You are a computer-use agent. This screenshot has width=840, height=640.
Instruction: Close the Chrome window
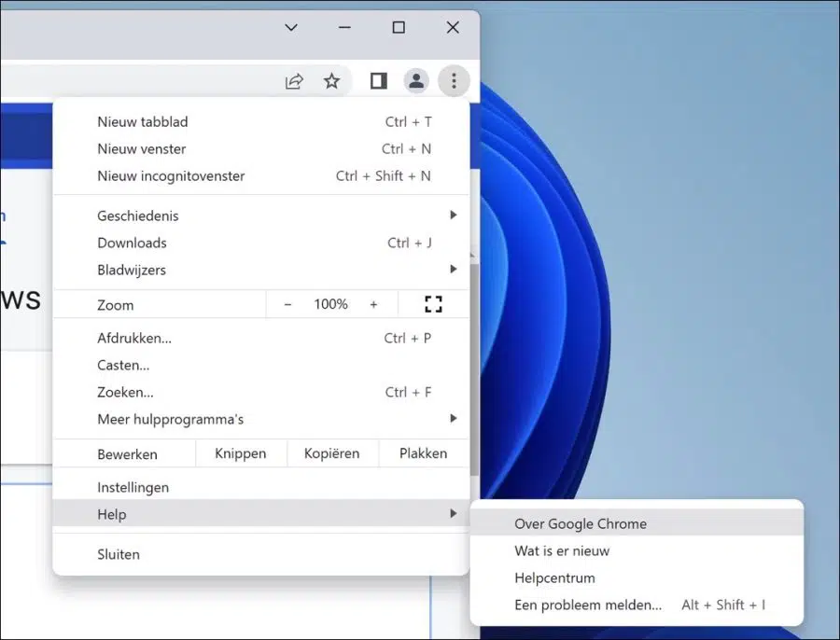[x=453, y=27]
